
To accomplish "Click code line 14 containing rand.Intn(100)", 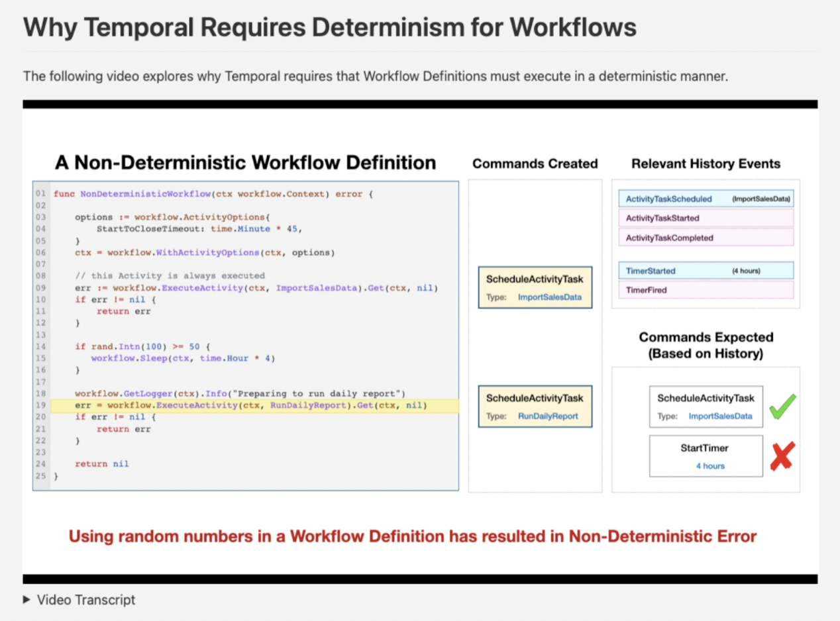I will pyautogui.click(x=142, y=346).
